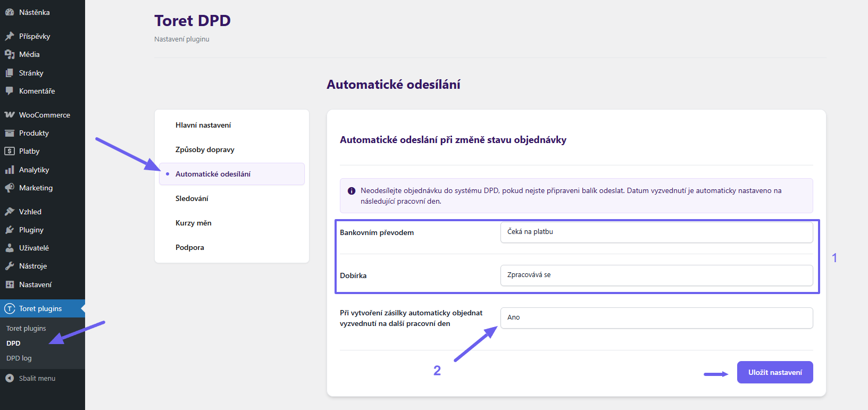Click the Bankovním převodem field label

click(x=377, y=232)
